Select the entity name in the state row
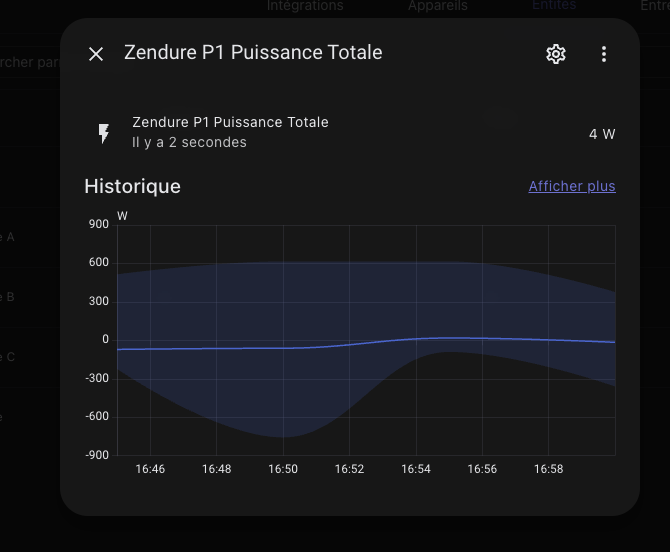Image resolution: width=670 pixels, height=552 pixels. tap(230, 122)
